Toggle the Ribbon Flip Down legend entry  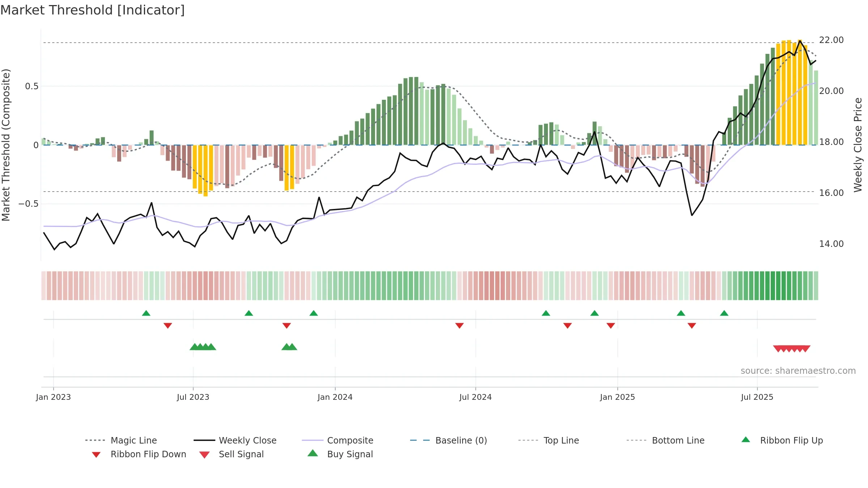tap(139, 454)
